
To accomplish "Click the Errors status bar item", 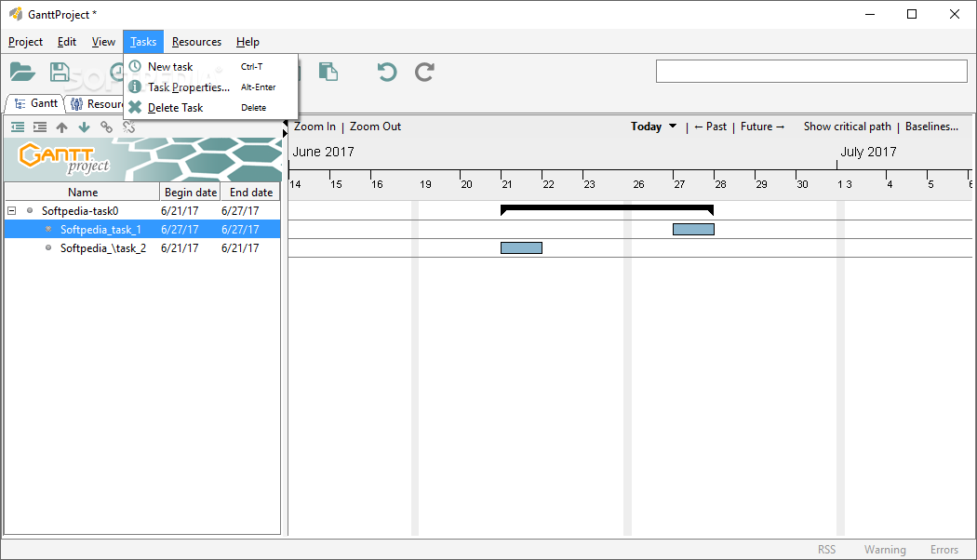I will [x=944, y=550].
